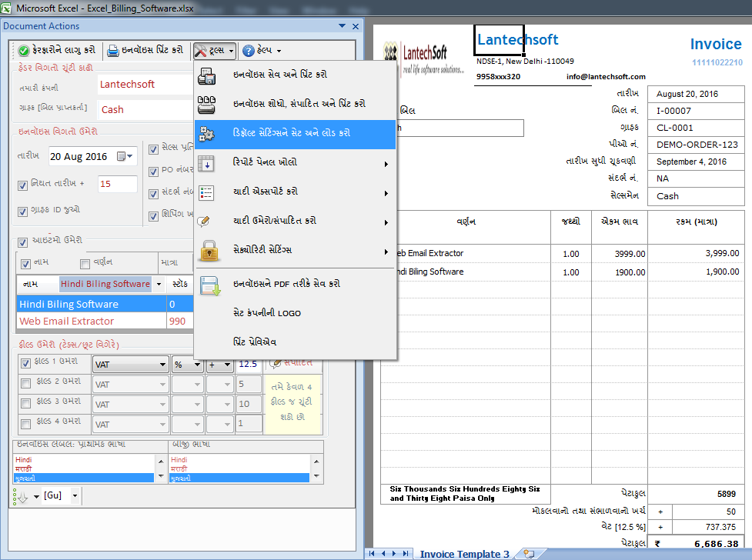
Task: Click the find, edit and print invoice icon
Action: click(207, 105)
